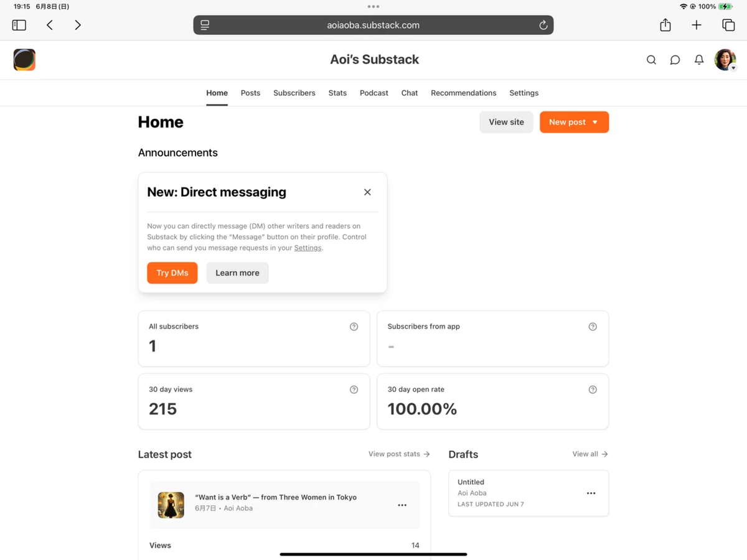Open the chat bubble icon in header
The image size is (747, 560).
(675, 60)
